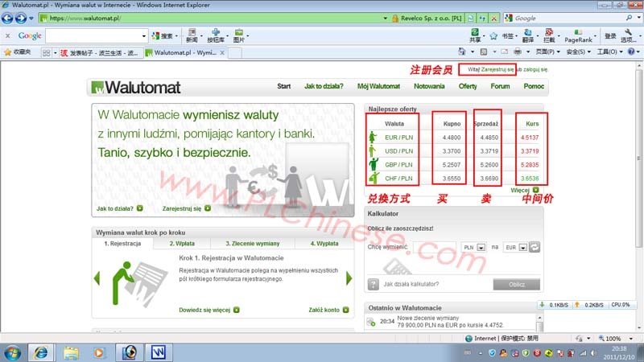The height and width of the screenshot is (362, 644).
Task: Click the Załóż konto link
Action: click(x=328, y=310)
